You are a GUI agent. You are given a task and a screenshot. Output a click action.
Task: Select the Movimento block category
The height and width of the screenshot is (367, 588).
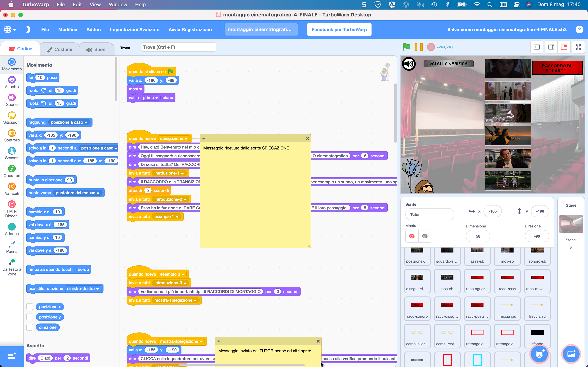pos(11,64)
